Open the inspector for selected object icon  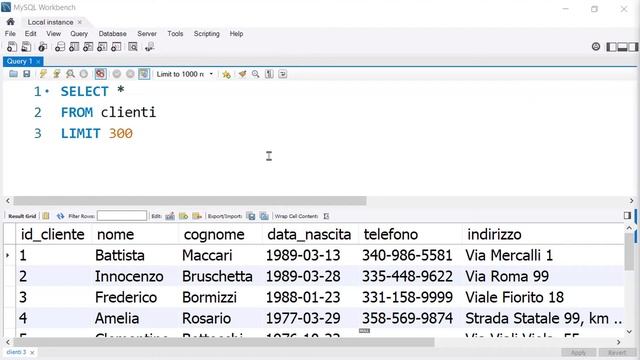(42, 47)
